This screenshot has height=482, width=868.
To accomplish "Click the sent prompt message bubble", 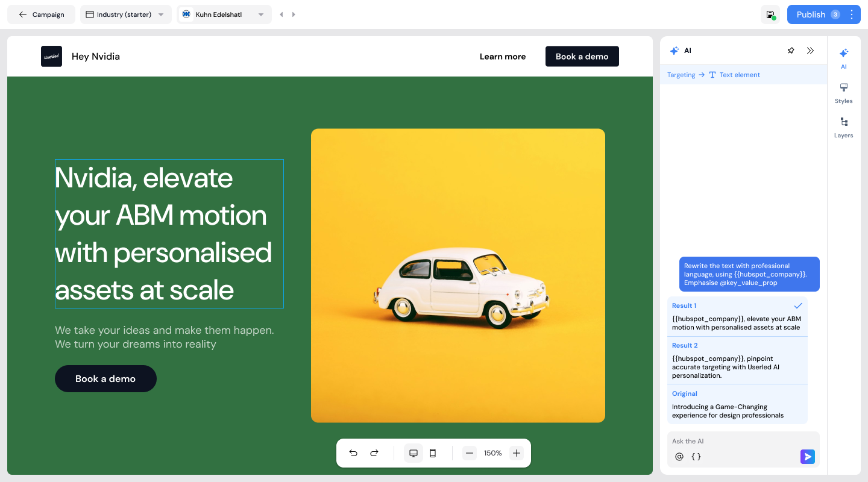I will coord(749,274).
